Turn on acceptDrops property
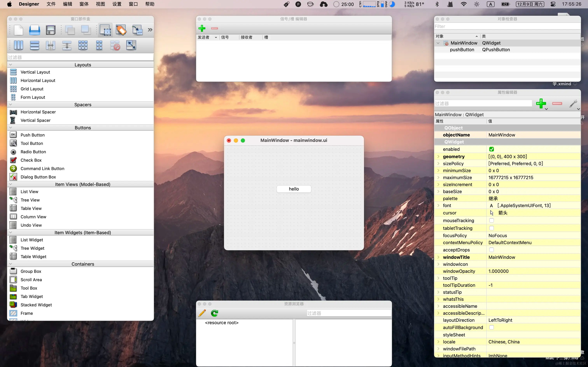588x367 pixels. coord(491,250)
